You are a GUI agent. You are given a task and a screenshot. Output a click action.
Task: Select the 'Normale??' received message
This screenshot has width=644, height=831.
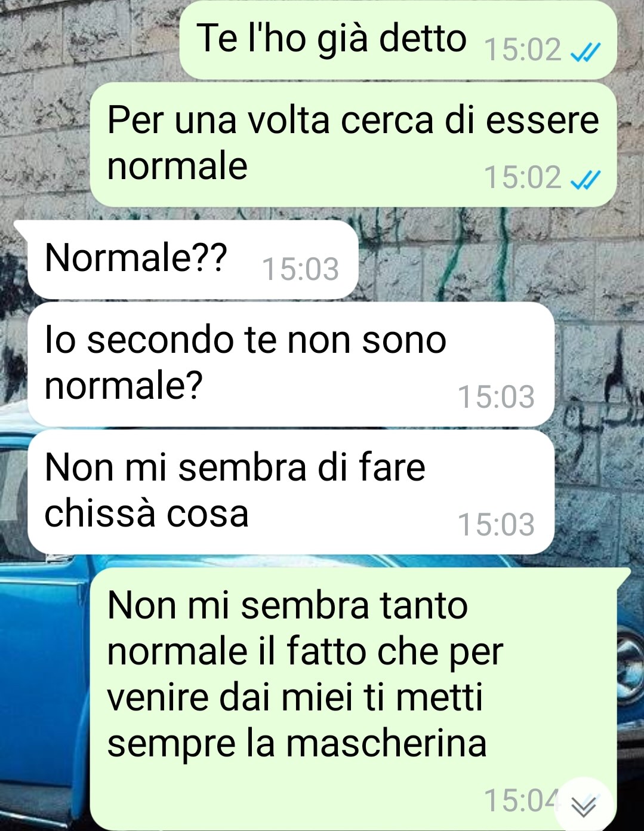[192, 259]
